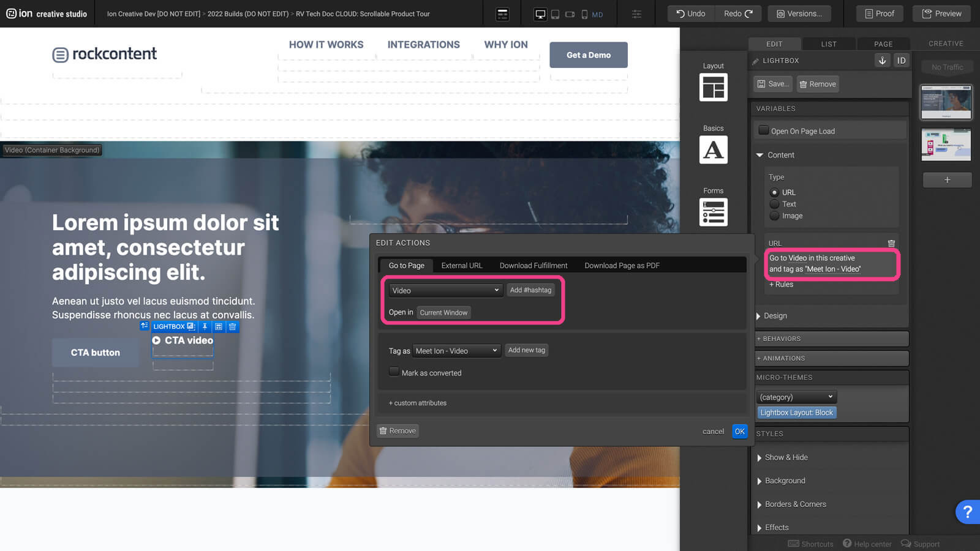
Task: Open the PAGE tab in sidebar
Action: point(883,44)
